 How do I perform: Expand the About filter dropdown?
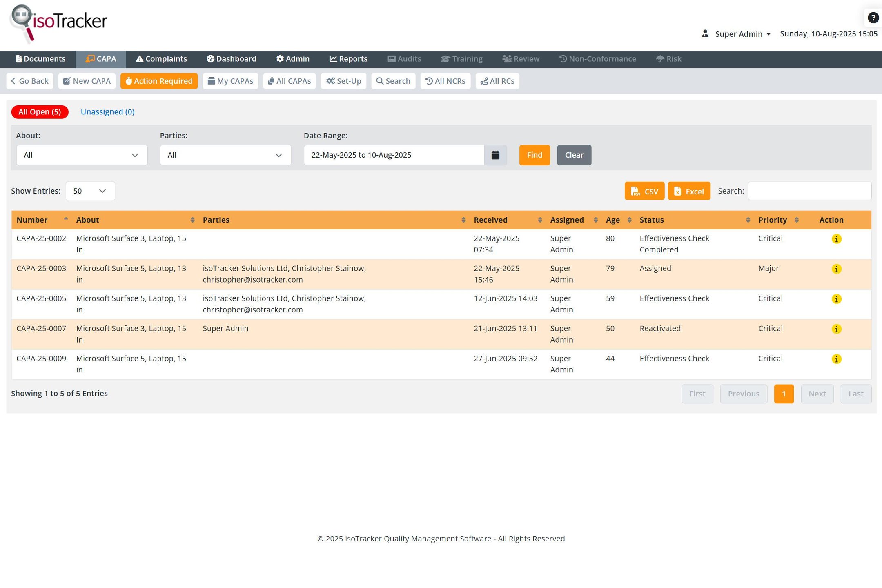coord(82,155)
